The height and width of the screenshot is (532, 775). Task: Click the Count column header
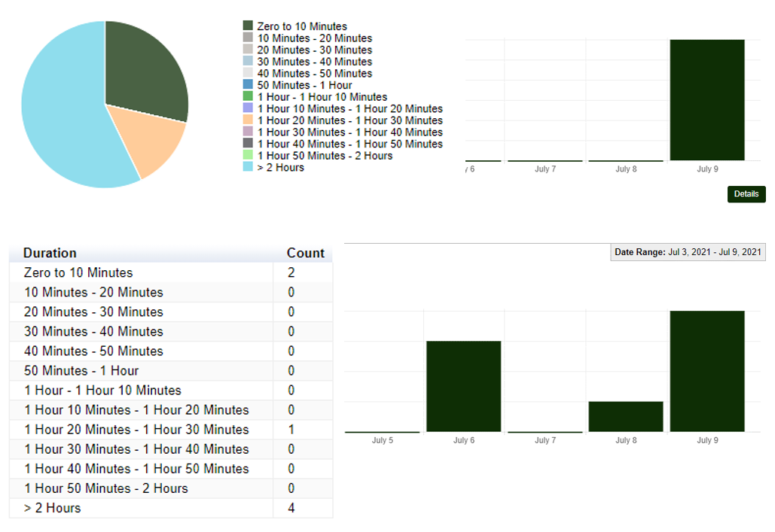(x=305, y=253)
